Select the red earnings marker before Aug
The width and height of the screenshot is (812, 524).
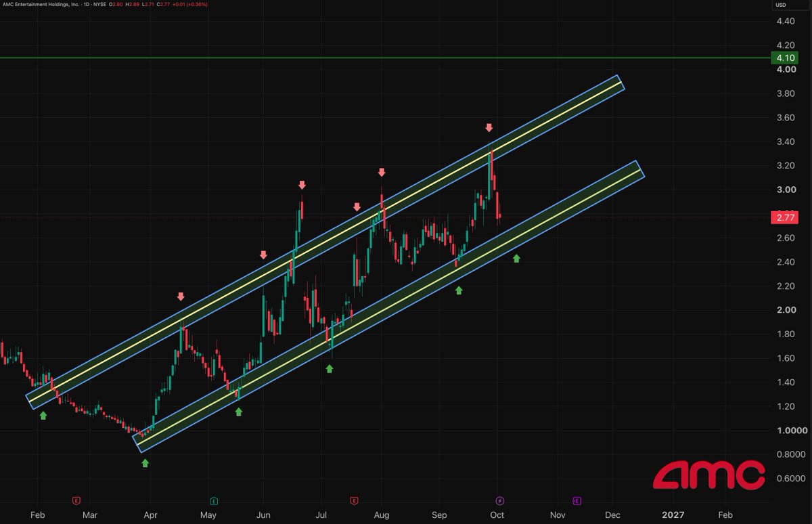click(354, 501)
